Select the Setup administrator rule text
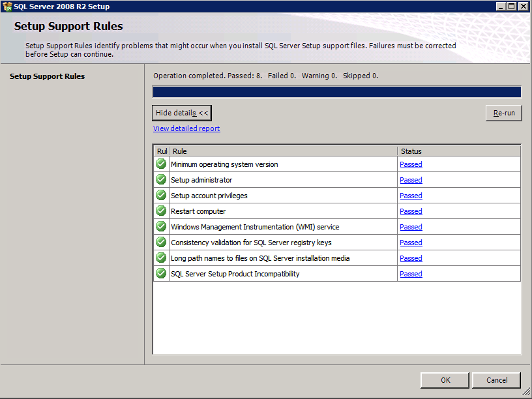Screen dimensions: 532x399 pyautogui.click(x=201, y=180)
